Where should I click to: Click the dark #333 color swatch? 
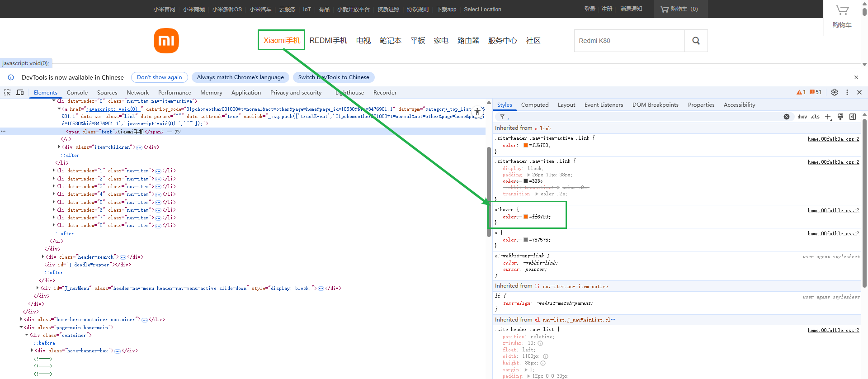coord(526,181)
